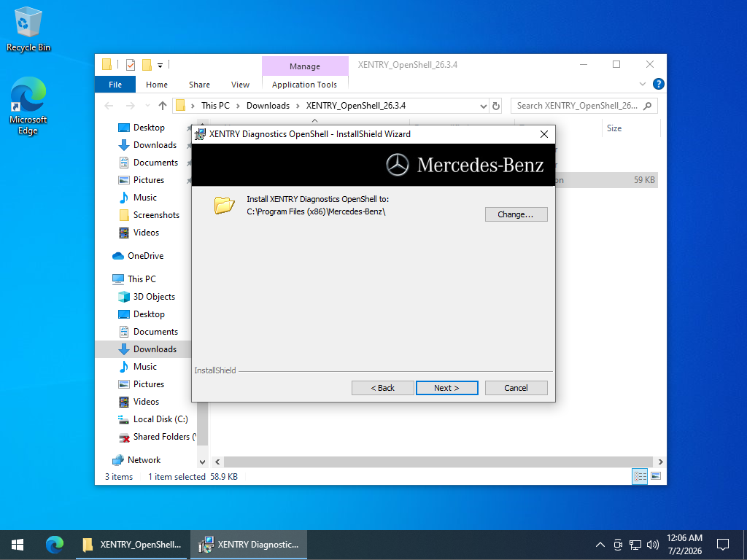747x560 pixels.
Task: Click the Properties quick access toolbar icon
Action: point(131,65)
